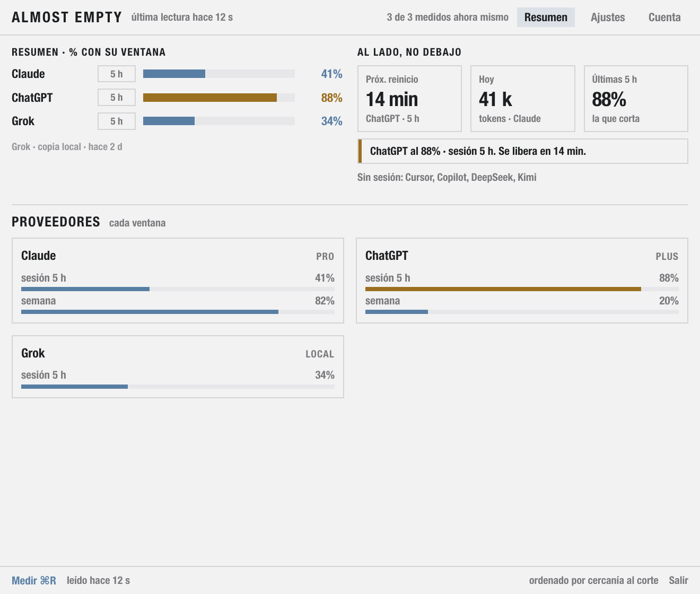The height and width of the screenshot is (594, 700).
Task: Click 'última lectura hace 12 s' text
Action: tap(182, 18)
